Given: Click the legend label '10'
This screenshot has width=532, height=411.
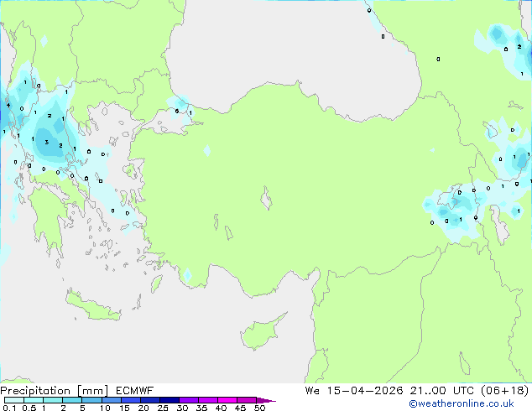Looking at the screenshot, I should (105, 408).
